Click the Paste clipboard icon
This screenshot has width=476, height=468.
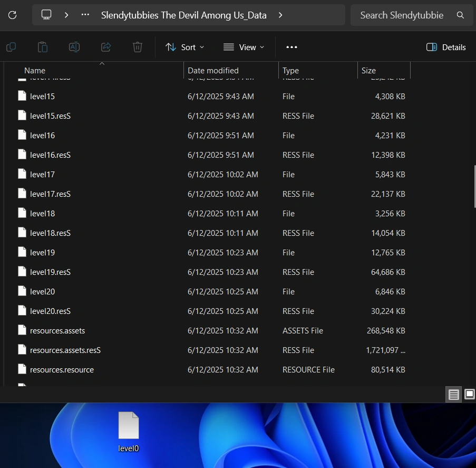[x=43, y=47]
